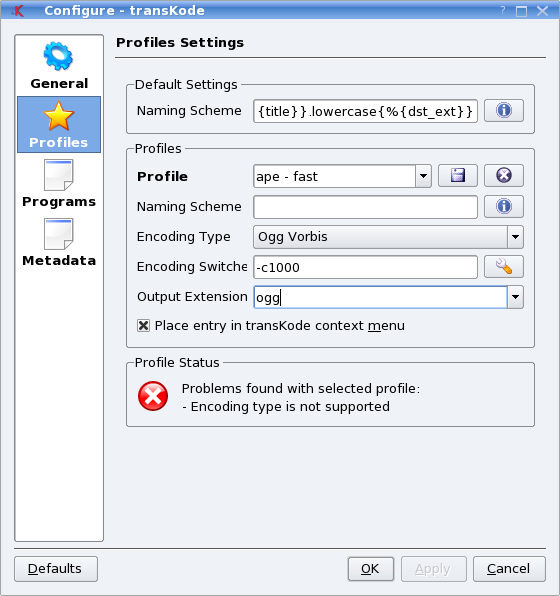Click the default Naming Scheme text field

365,111
